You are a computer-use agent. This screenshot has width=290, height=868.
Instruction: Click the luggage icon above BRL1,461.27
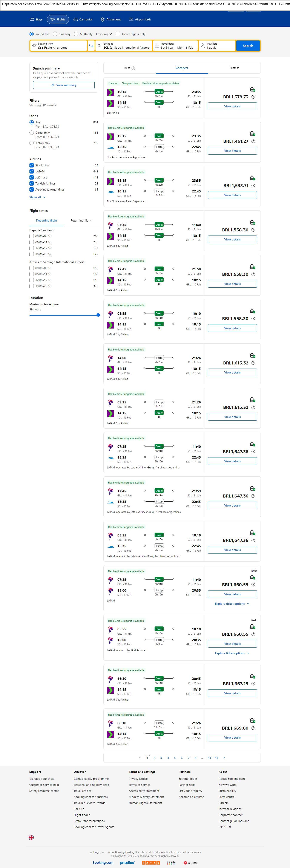[252, 134]
